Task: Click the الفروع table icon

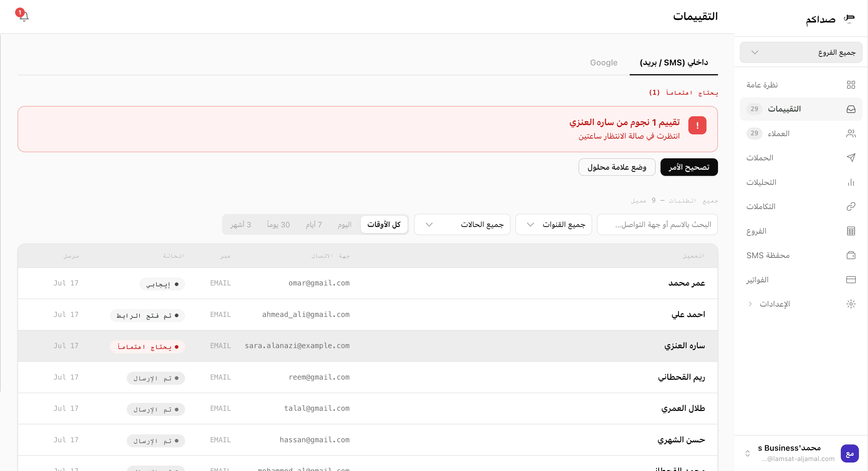Action: (x=851, y=231)
